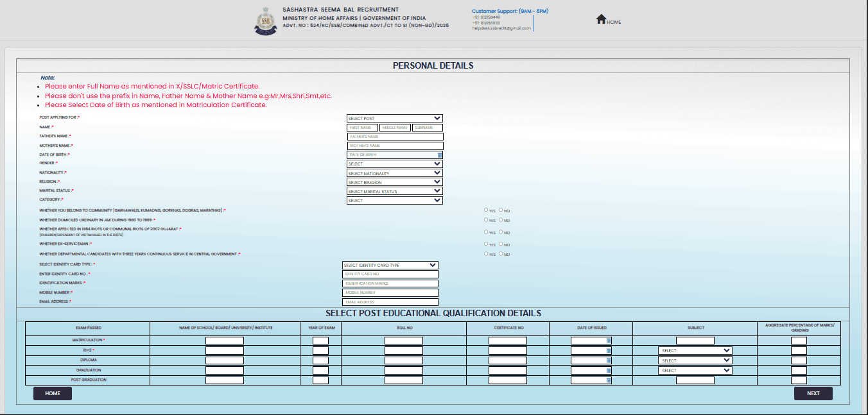Viewport: 868px width, 415px height.
Task: Open the 10+2 subject Select dropdown
Action: point(695,351)
